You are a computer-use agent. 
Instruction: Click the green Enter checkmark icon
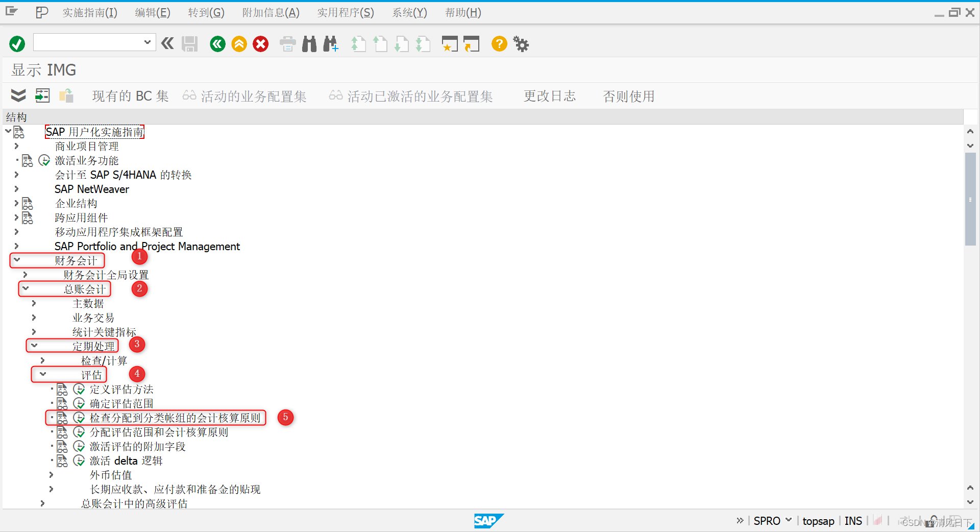(17, 44)
